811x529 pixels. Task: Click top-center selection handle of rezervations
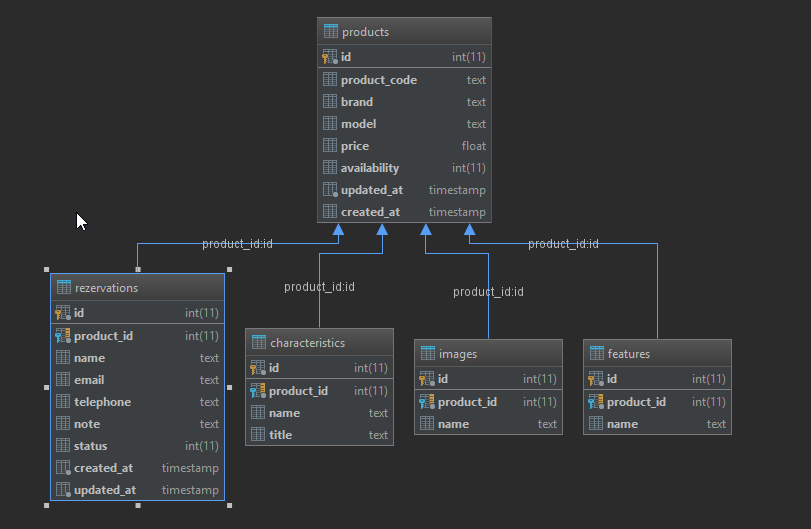138,269
